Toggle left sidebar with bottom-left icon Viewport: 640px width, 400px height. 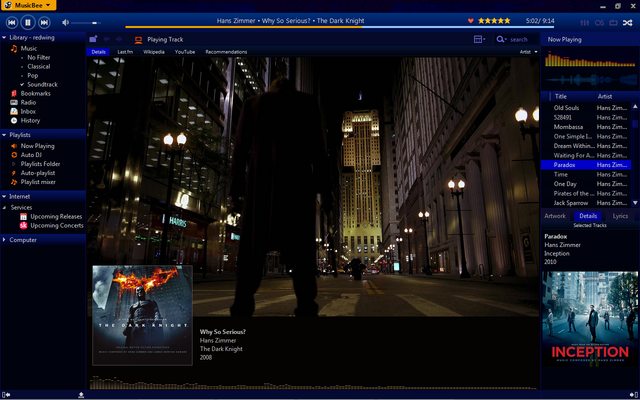pos(6,395)
